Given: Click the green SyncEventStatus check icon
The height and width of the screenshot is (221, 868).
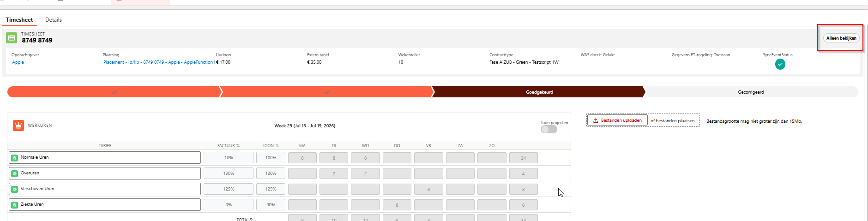Looking at the screenshot, I should click(x=780, y=64).
